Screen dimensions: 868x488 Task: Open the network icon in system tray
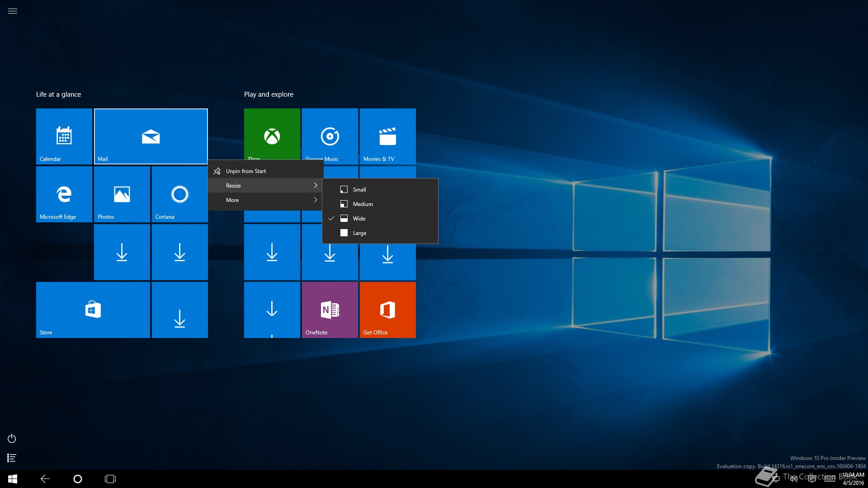click(x=776, y=479)
